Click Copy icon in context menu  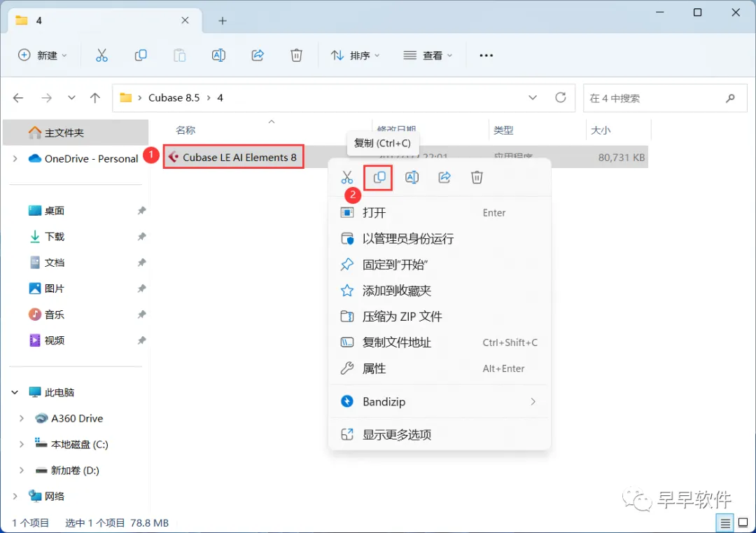tap(379, 177)
